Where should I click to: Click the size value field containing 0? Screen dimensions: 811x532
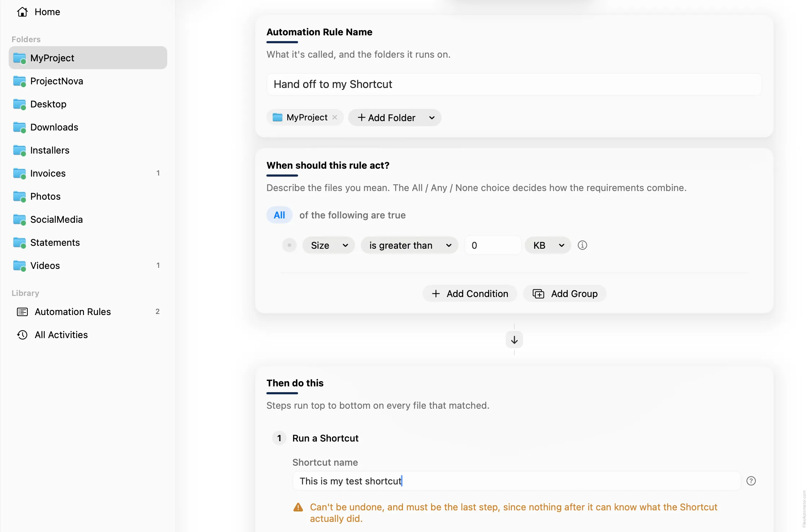(x=493, y=245)
